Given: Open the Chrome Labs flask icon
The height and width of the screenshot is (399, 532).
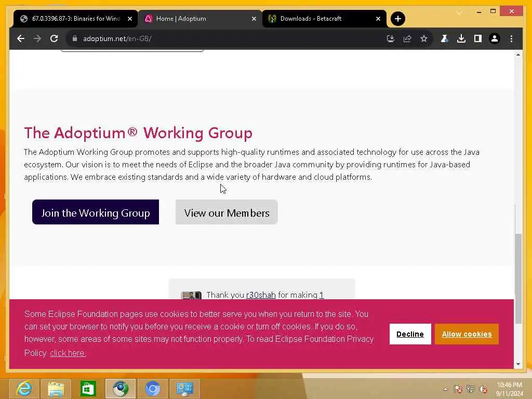Looking at the screenshot, I should [445, 38].
